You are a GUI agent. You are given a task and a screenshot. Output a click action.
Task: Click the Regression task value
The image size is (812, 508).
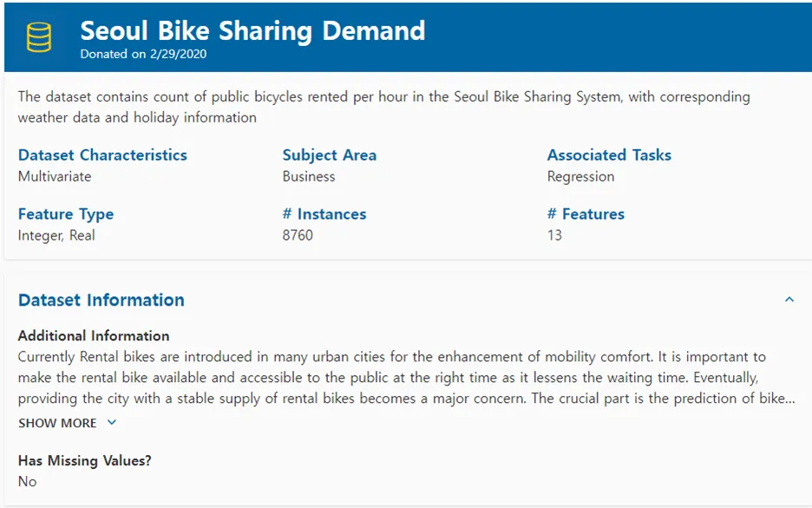tap(580, 176)
